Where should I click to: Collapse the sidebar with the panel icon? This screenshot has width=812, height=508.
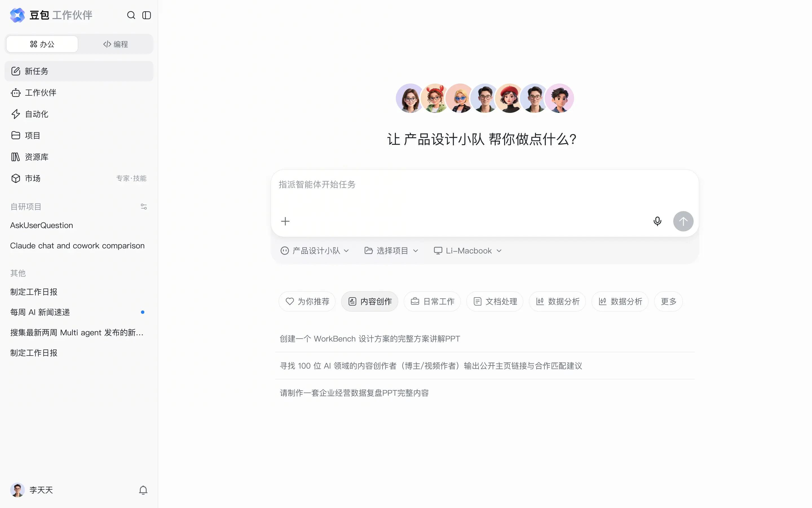[x=147, y=15]
